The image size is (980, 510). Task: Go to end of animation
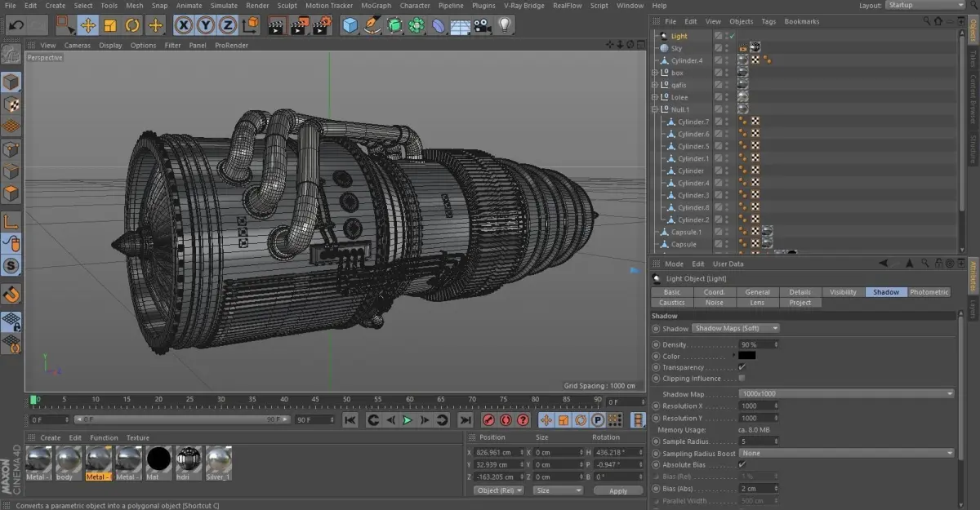pyautogui.click(x=465, y=420)
